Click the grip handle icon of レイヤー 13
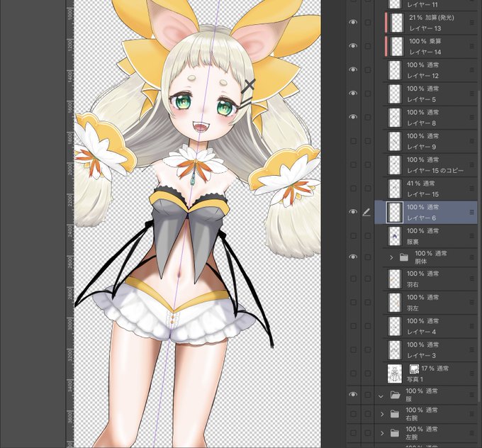 point(472,23)
